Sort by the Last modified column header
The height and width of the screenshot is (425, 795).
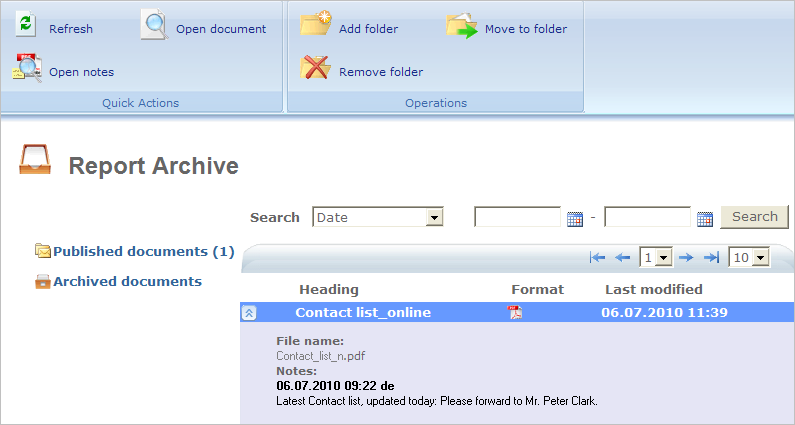pos(654,290)
